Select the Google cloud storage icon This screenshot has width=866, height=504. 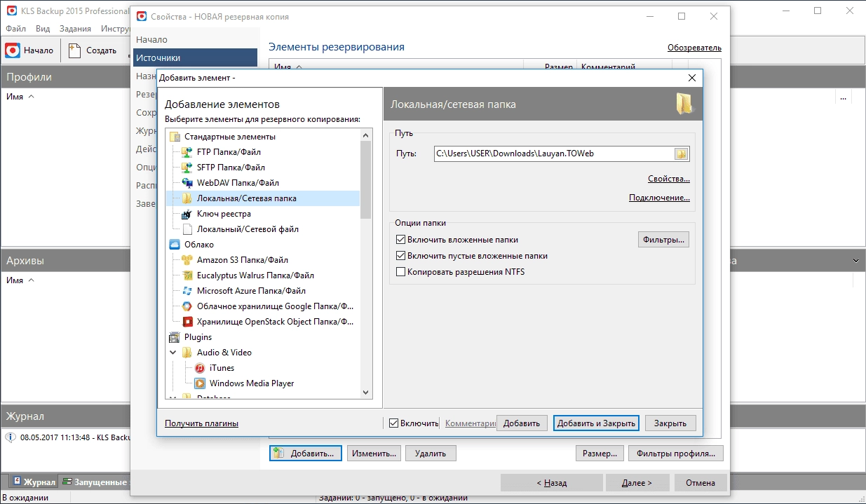(x=187, y=306)
